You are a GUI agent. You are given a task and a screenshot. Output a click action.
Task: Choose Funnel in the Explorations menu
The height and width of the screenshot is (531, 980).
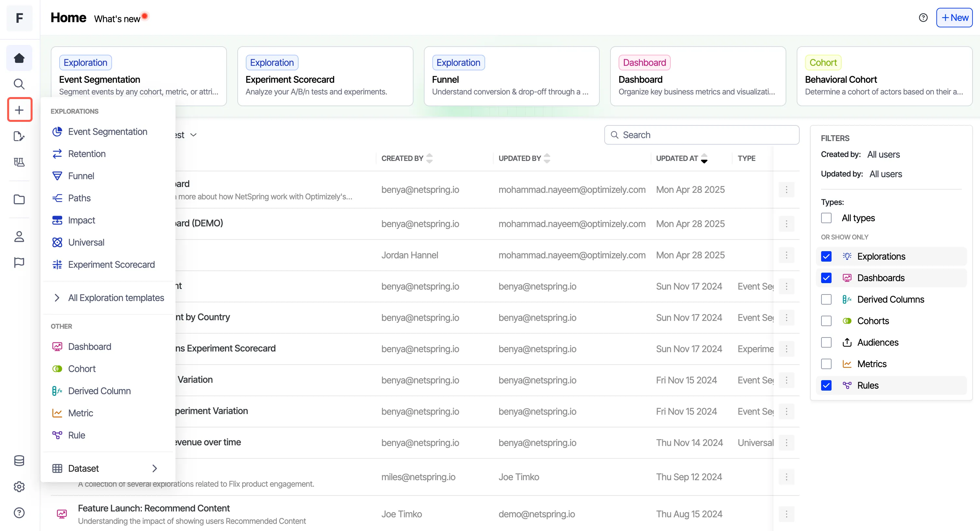click(x=108, y=176)
